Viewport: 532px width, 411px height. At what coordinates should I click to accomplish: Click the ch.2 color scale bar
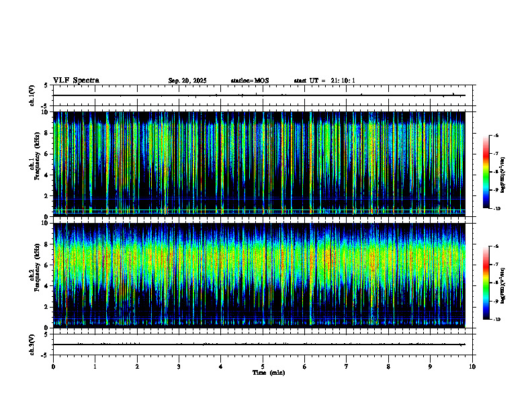pos(486,283)
